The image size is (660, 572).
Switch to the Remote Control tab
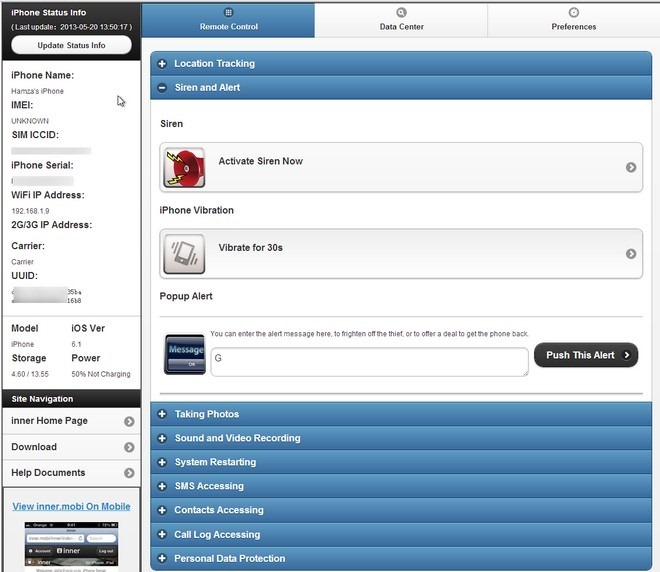coord(228,20)
